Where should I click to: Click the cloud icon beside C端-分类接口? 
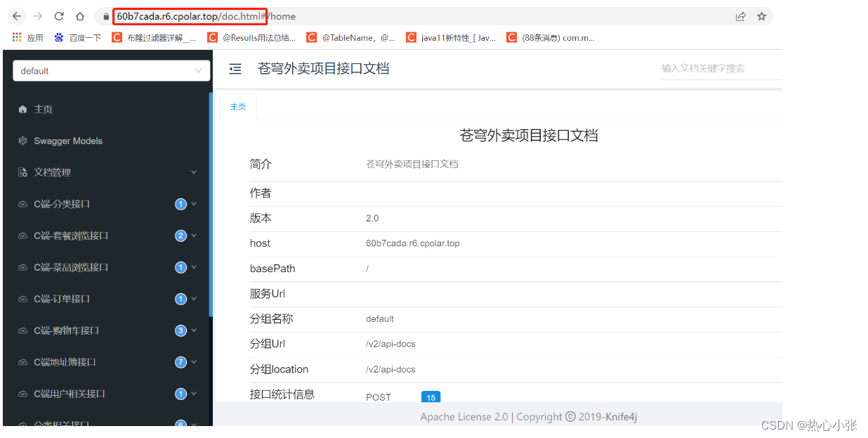[22, 204]
